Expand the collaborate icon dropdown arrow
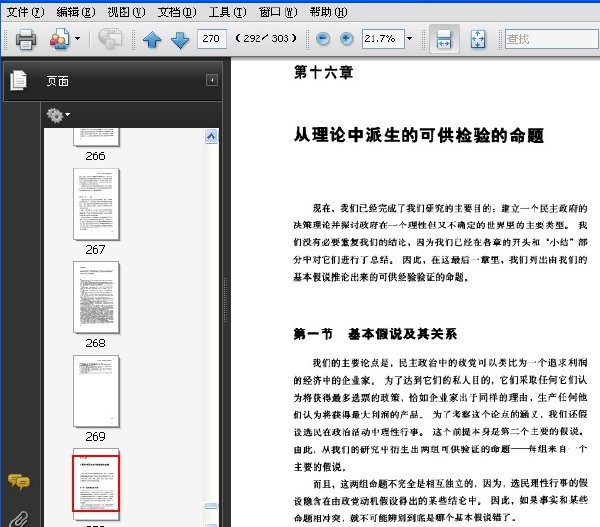Screen dimensions: 600x527 click(x=78, y=39)
